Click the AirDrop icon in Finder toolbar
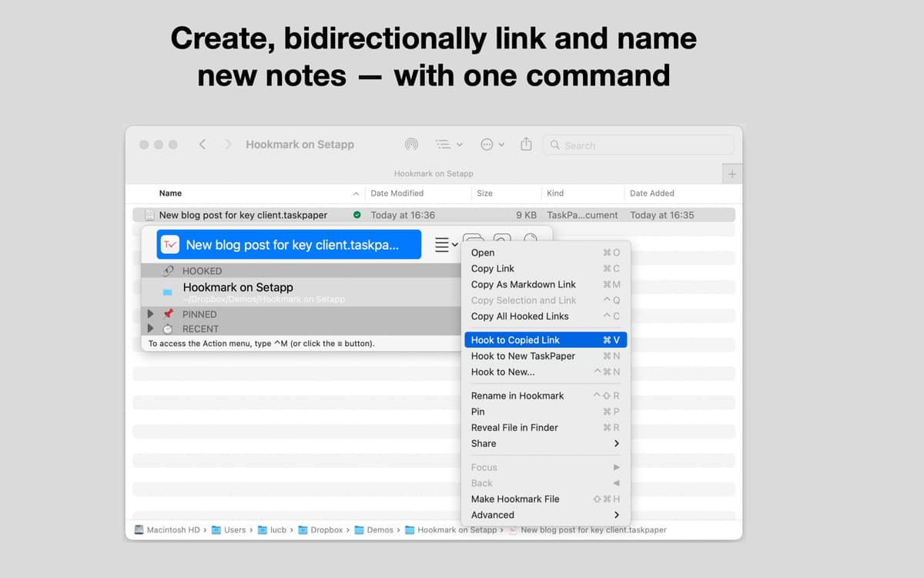924x578 pixels. (411, 144)
